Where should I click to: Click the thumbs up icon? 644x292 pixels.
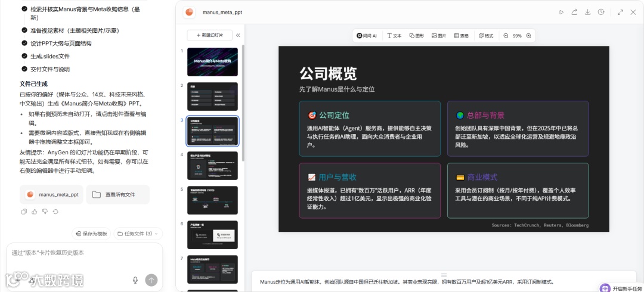pos(35,212)
